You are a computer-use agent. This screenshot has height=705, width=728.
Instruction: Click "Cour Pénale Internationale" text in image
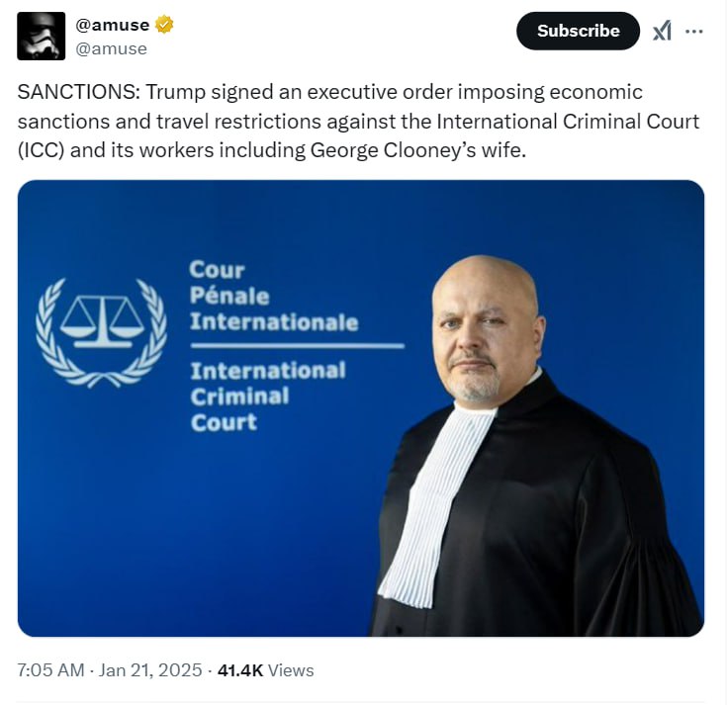[273, 296]
